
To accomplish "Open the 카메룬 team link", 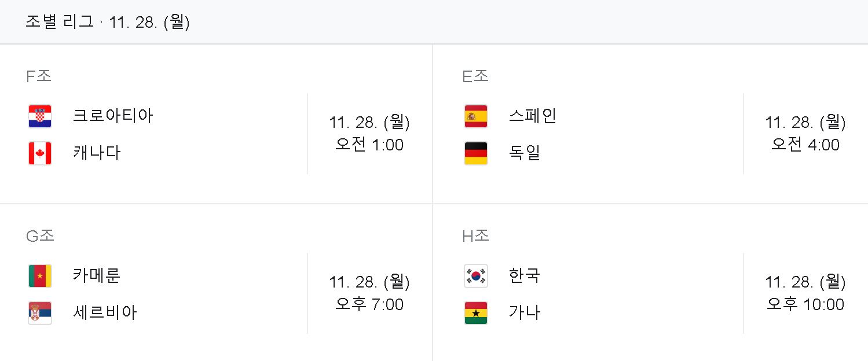I will tap(97, 275).
